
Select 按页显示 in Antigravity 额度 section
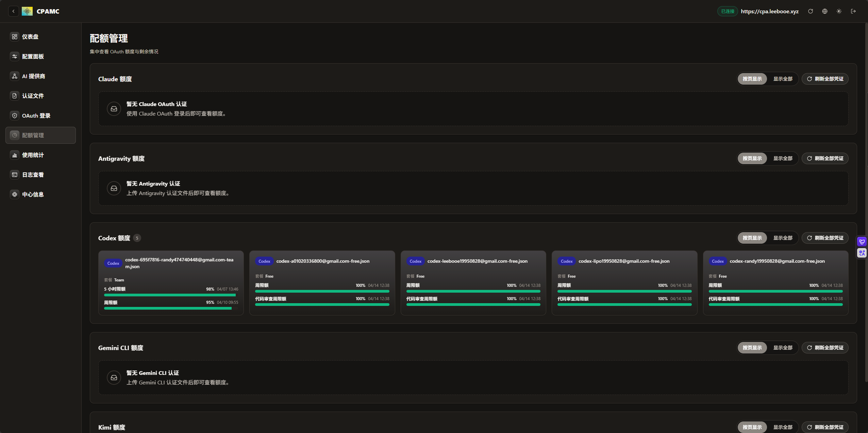pyautogui.click(x=752, y=158)
